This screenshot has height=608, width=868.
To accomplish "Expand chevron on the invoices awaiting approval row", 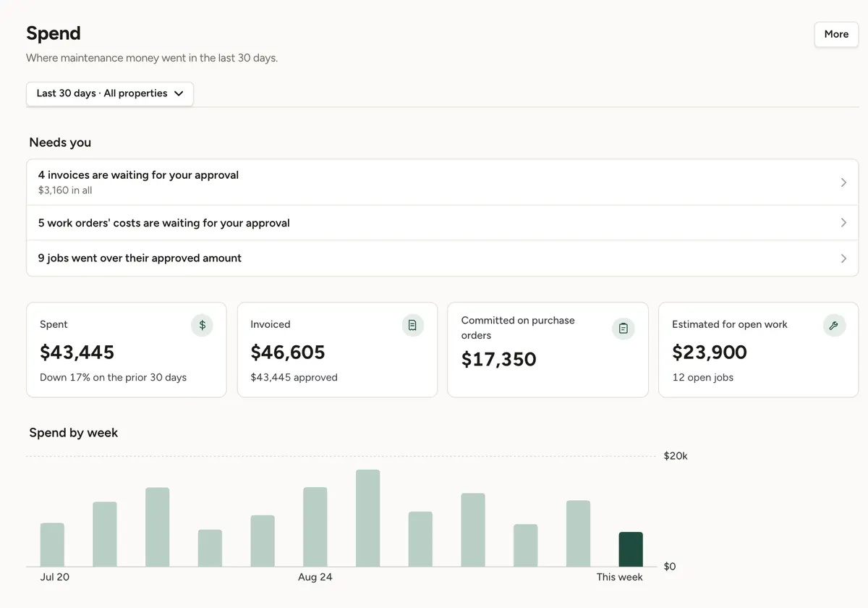I will (843, 182).
